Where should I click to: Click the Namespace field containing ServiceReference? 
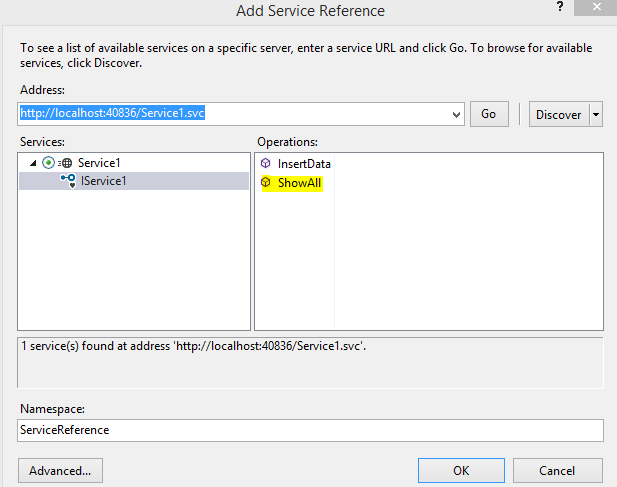tap(310, 429)
